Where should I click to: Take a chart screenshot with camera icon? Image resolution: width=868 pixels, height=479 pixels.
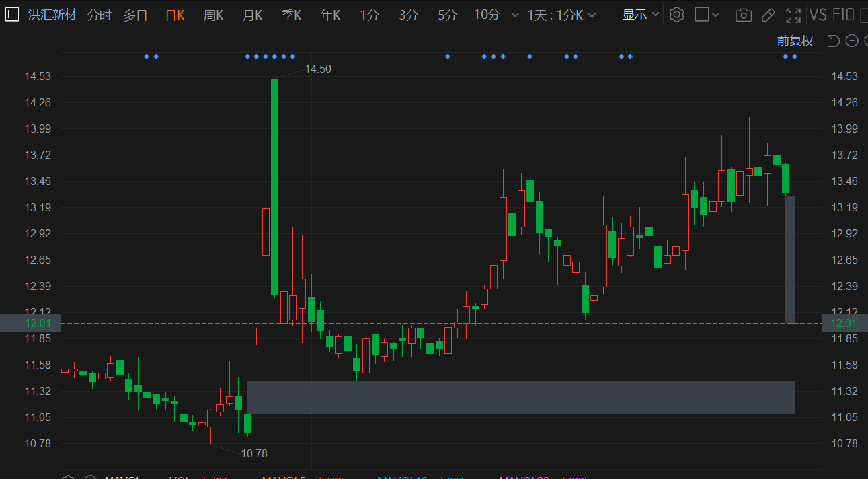tap(743, 15)
